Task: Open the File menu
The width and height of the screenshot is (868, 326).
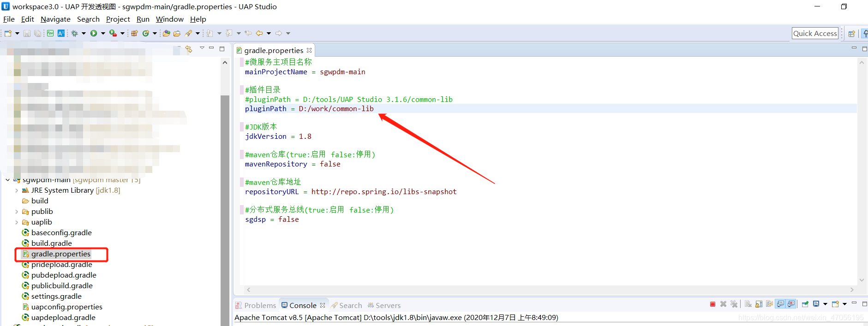Action: point(9,19)
